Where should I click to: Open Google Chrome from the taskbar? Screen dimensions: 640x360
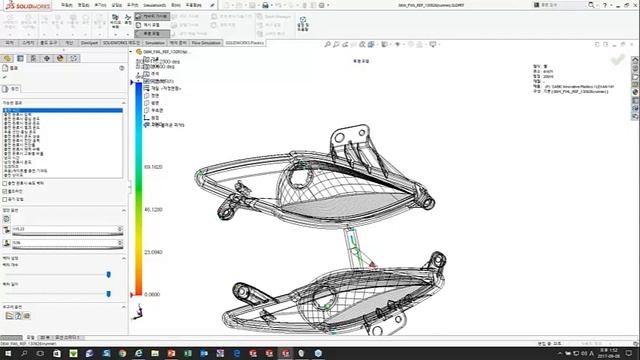(122, 353)
